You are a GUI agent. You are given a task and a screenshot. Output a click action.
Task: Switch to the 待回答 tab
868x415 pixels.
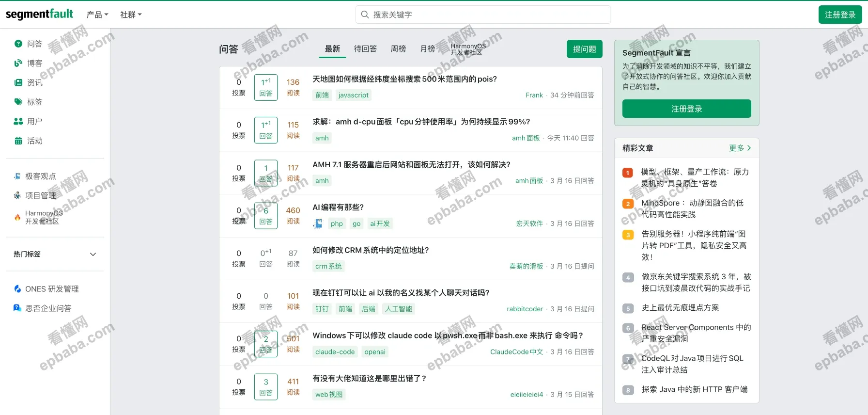[x=365, y=49]
